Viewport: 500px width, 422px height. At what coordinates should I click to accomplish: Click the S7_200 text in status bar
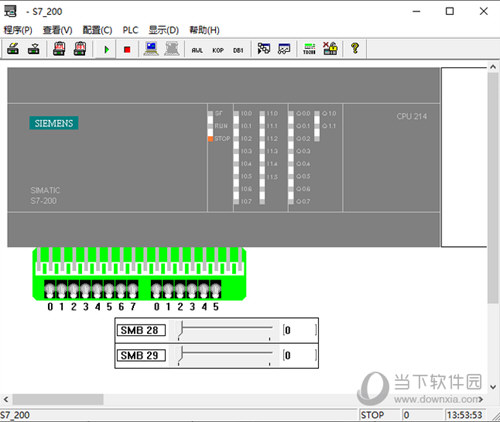point(15,415)
